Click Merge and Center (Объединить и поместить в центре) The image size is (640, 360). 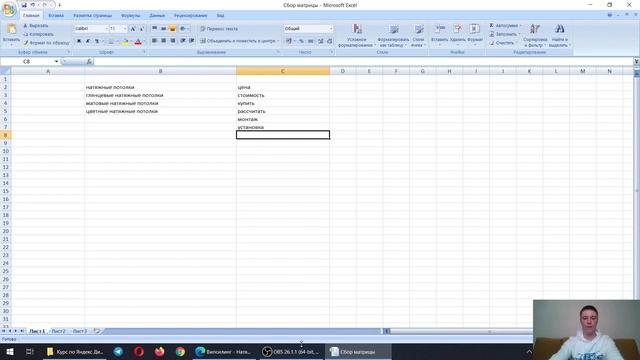239,41
